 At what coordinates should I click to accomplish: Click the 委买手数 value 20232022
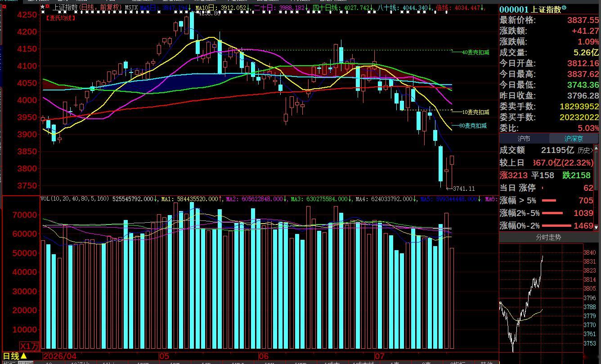pos(579,117)
